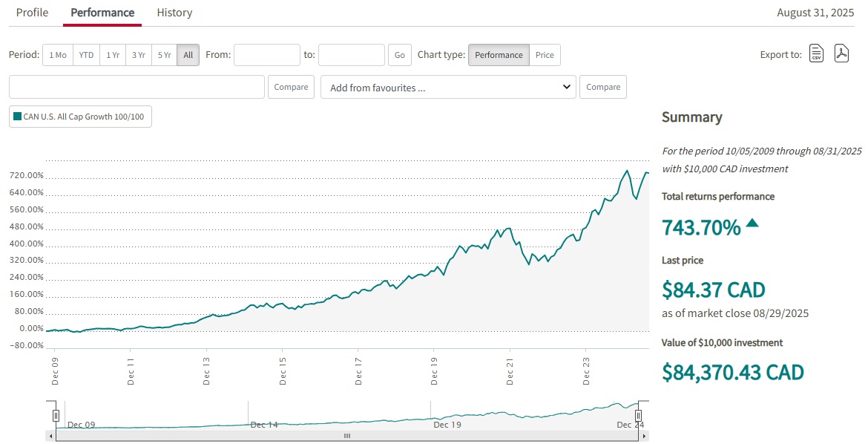This screenshot has height=444, width=868.
Task: Export the chart data as CSV
Action: [x=816, y=54]
